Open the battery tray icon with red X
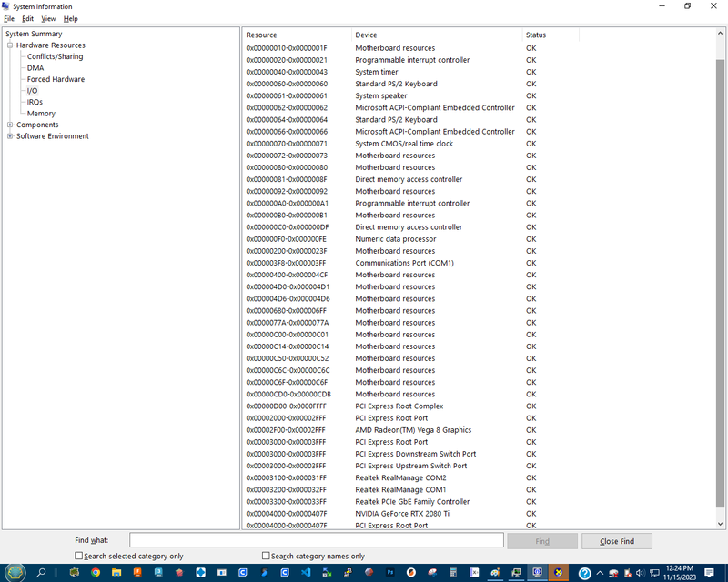This screenshot has height=582, width=728. click(627, 573)
